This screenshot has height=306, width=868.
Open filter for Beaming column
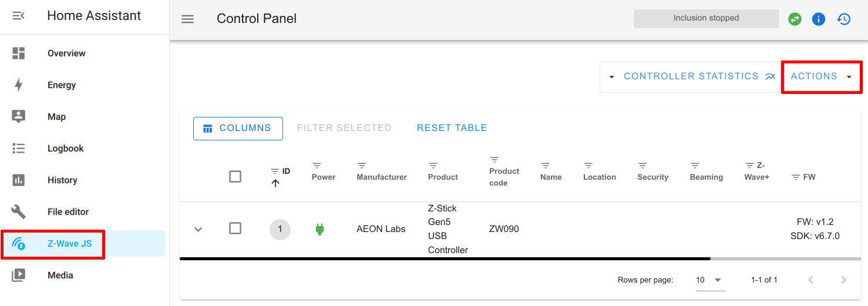pyautogui.click(x=695, y=166)
